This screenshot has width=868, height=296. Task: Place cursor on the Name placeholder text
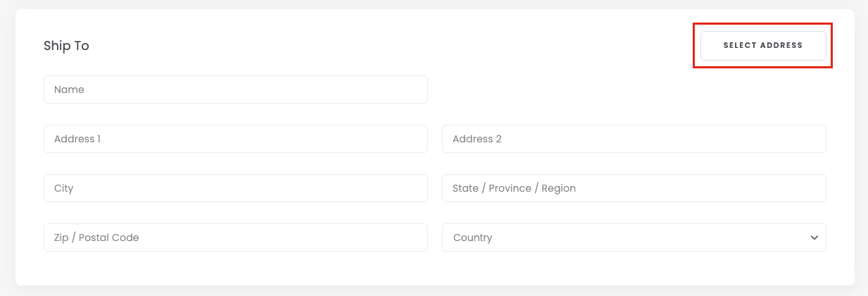(x=69, y=90)
